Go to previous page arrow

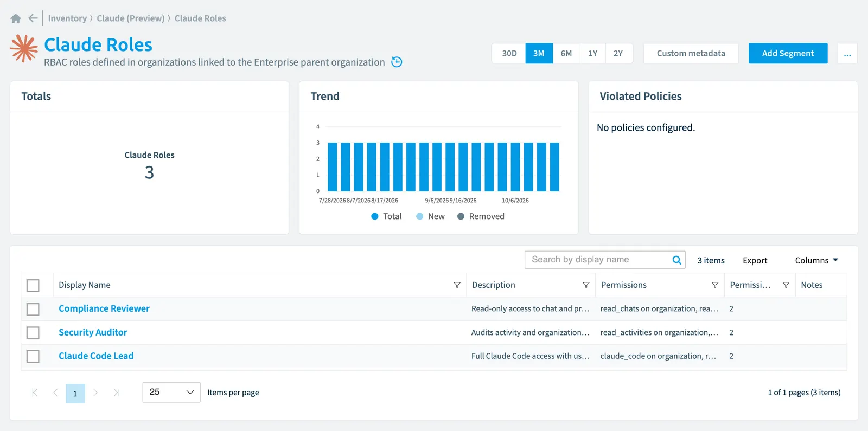coord(55,393)
